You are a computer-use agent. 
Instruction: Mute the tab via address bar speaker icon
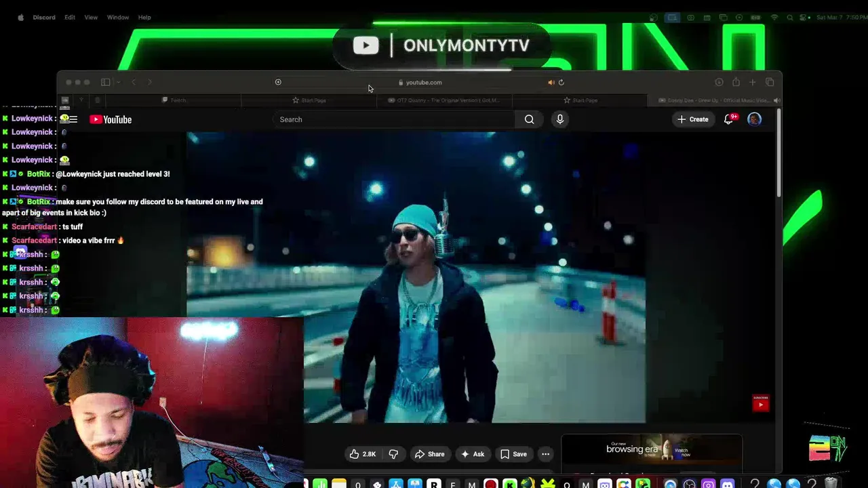pos(551,82)
